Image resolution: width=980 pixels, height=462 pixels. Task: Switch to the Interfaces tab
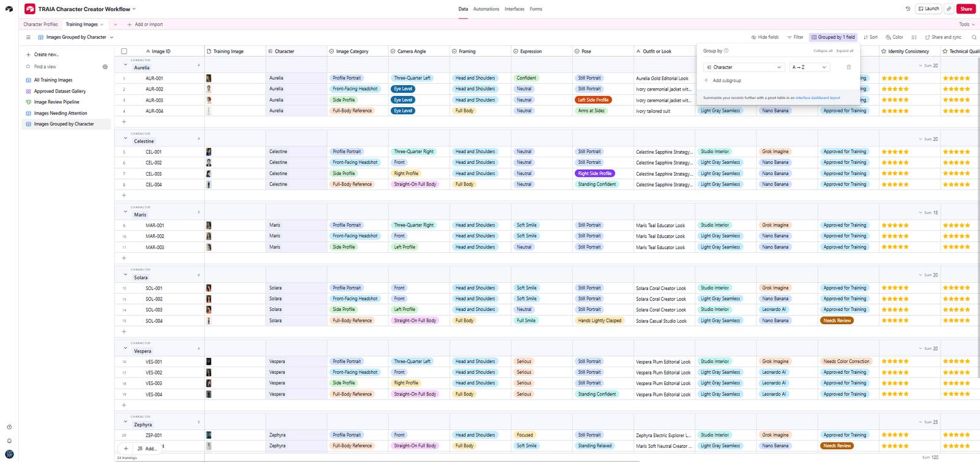(x=514, y=9)
